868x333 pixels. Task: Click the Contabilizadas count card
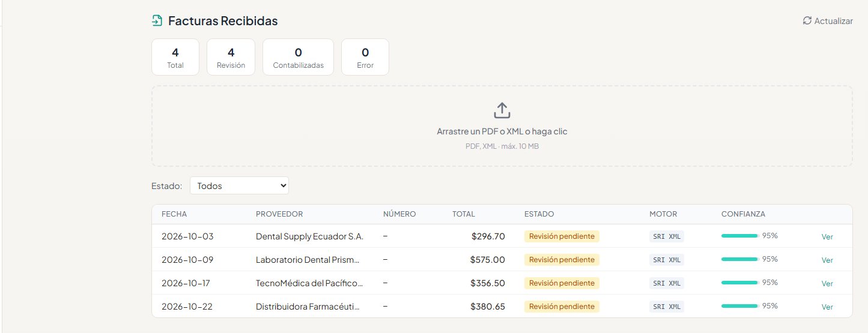click(298, 57)
